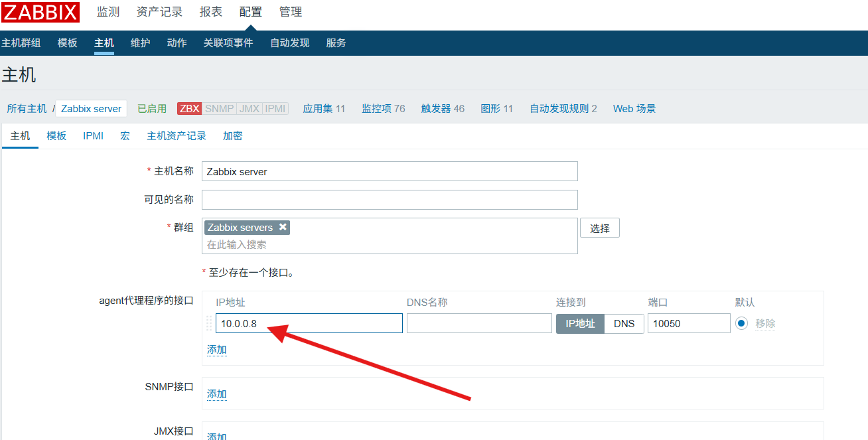Click the SNMP availability badge
Screen dimensions: 868x440
click(x=219, y=108)
